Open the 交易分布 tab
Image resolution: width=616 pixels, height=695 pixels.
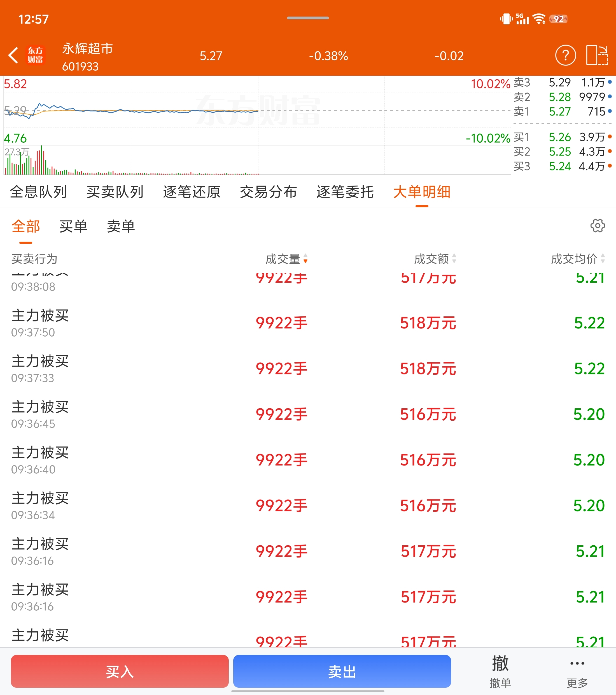(x=268, y=192)
